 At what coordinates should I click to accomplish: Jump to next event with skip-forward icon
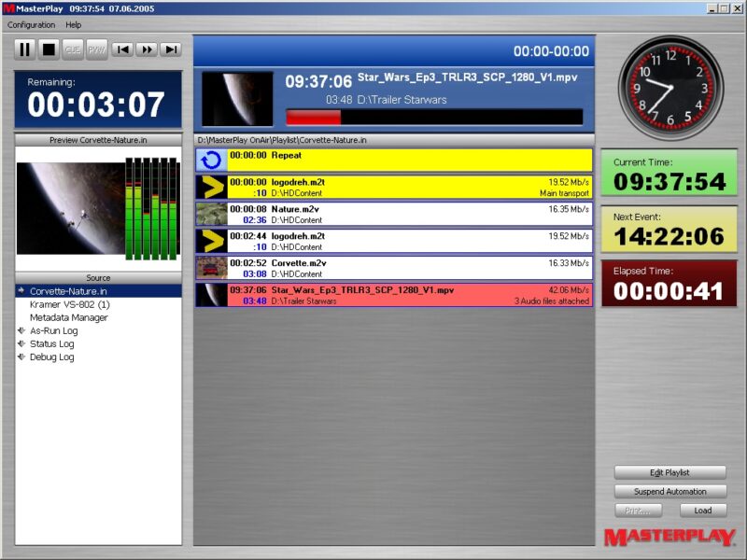(x=171, y=49)
